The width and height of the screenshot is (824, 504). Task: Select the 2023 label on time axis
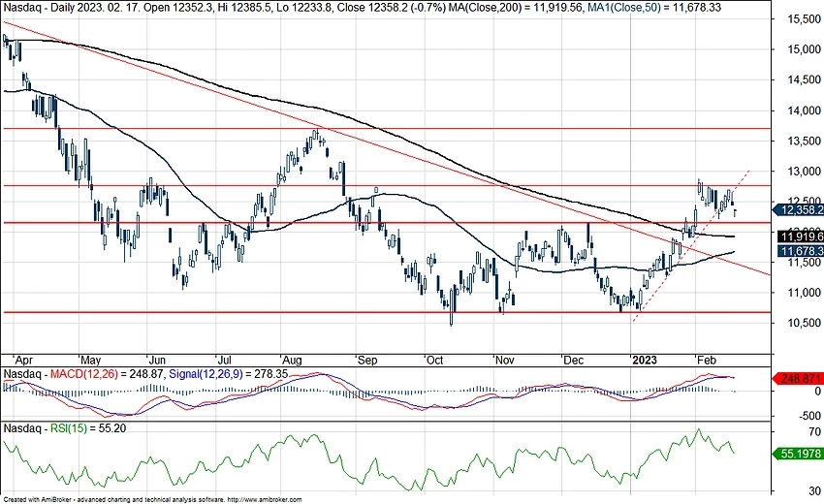(645, 361)
